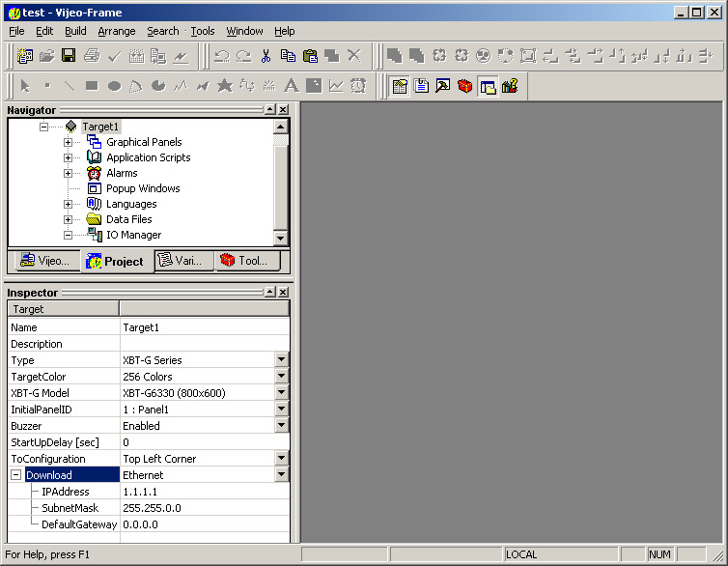Select Popup Windows in the tree

point(143,188)
